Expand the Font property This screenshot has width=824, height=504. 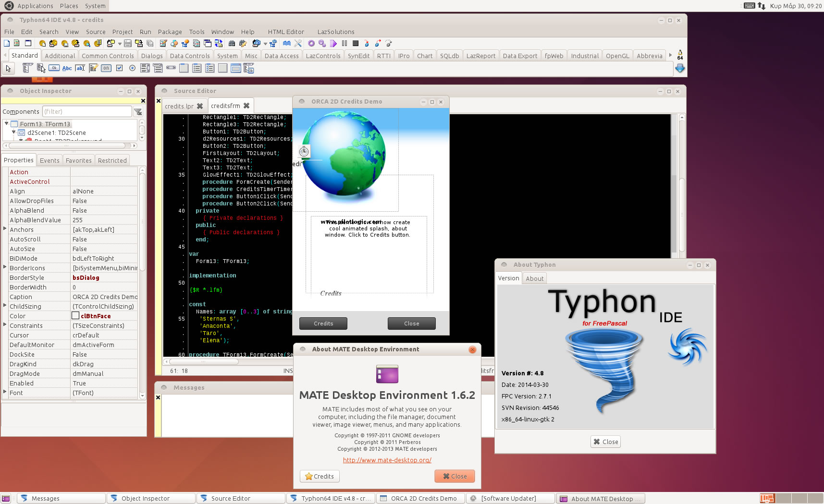[x=5, y=392]
